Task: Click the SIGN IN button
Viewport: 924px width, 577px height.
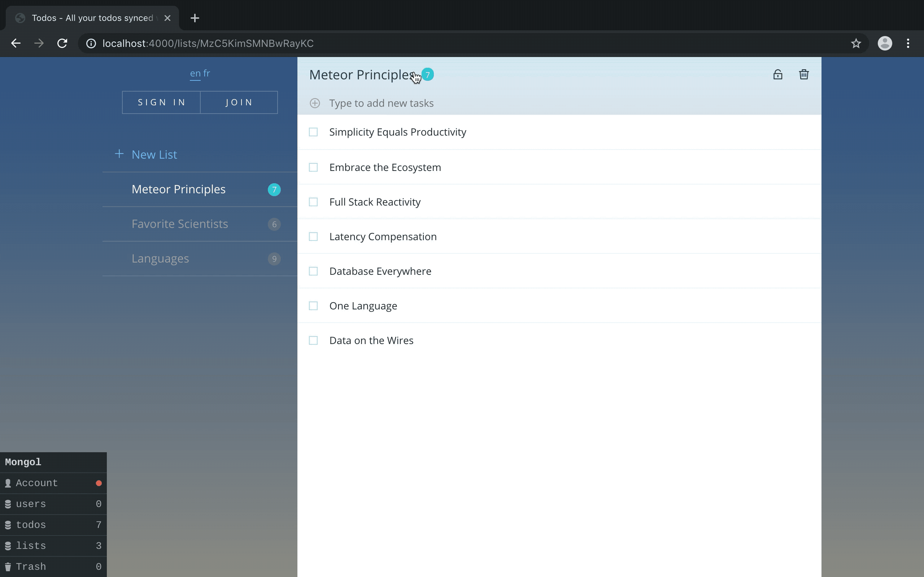Action: (x=161, y=102)
